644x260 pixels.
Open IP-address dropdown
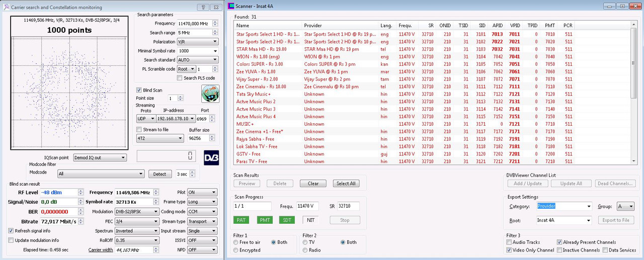point(175,119)
